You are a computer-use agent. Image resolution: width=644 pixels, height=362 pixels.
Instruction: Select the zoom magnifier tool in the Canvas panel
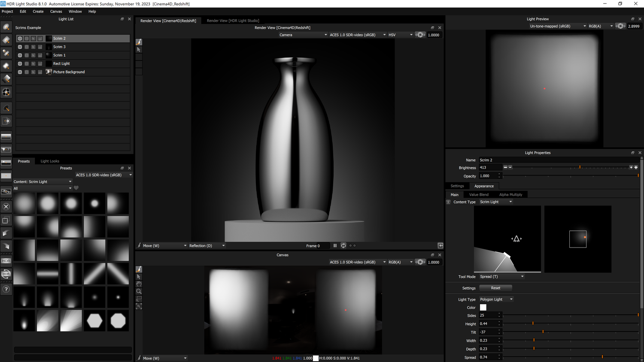pos(138,291)
